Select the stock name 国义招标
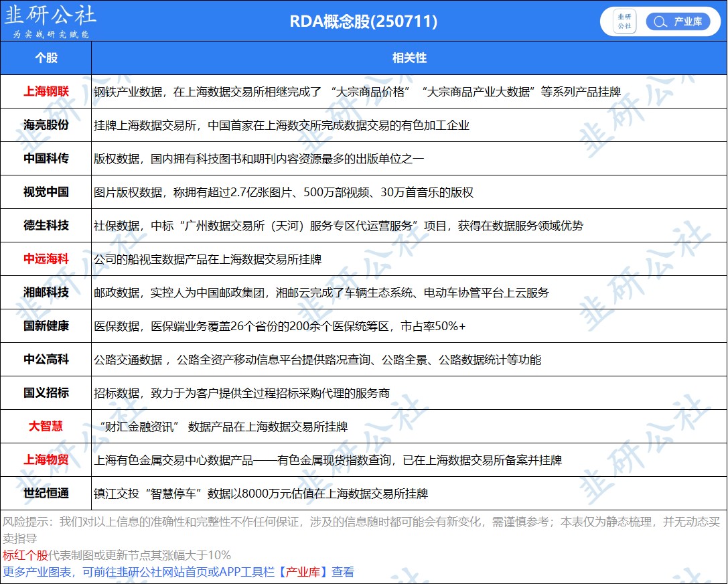The width and height of the screenshot is (728, 584). click(x=46, y=392)
